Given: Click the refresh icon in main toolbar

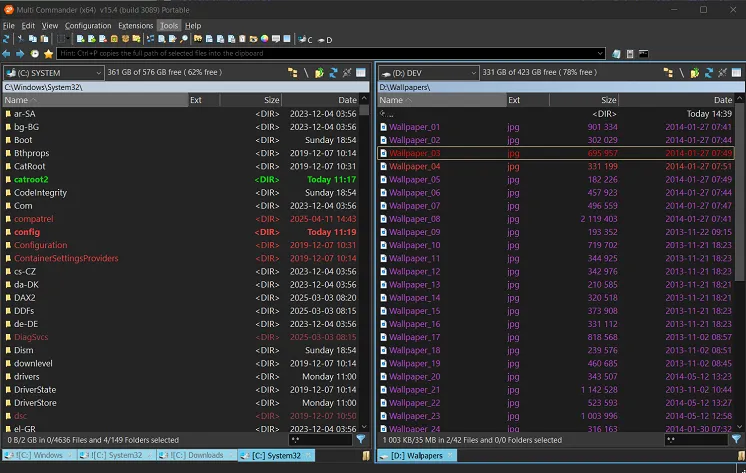Looking at the screenshot, I should pyautogui.click(x=6, y=39).
